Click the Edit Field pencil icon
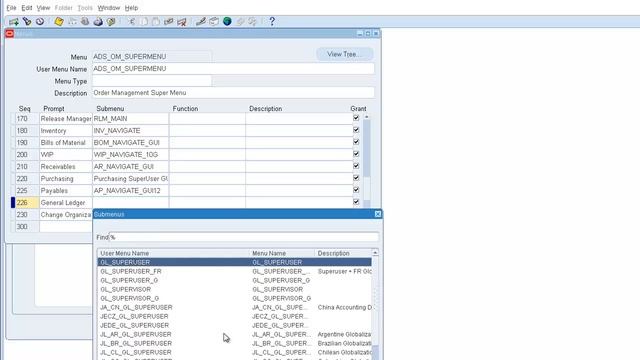The image size is (640, 360). point(200,22)
